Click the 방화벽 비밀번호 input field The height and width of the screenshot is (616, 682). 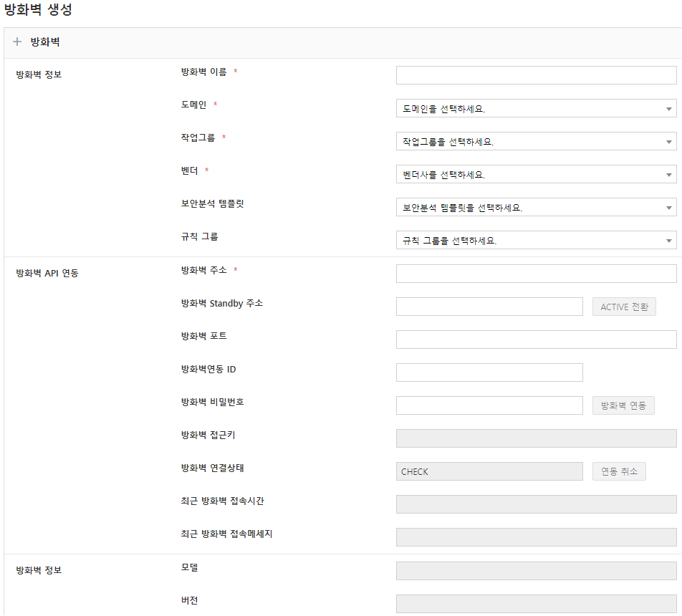coord(489,405)
